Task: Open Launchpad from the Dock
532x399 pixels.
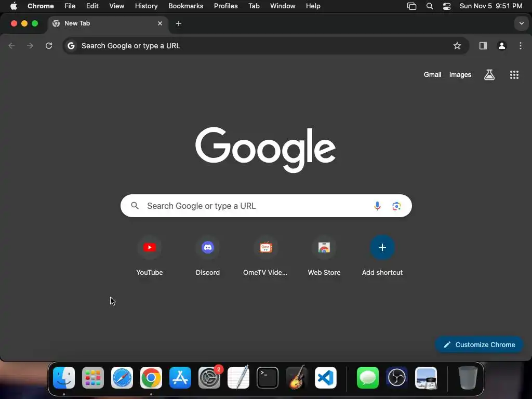Action: [93, 378]
